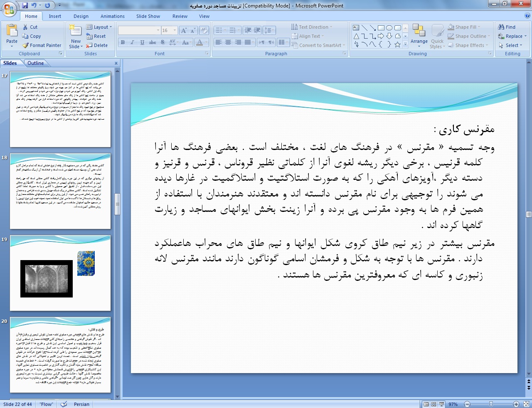Screen dimensions: 532x408
Task: Select the 5-point star shape
Action: point(398,44)
